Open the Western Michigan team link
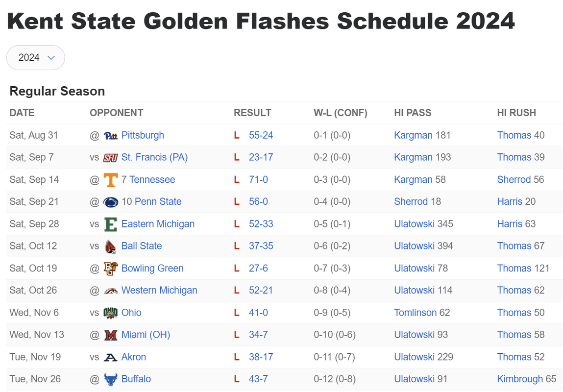 coord(159,290)
